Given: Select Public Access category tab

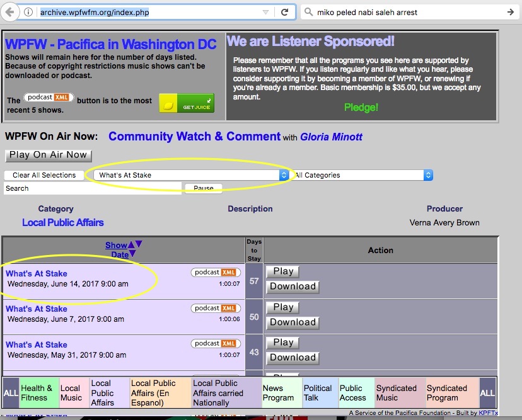Looking at the screenshot, I should pos(356,393).
